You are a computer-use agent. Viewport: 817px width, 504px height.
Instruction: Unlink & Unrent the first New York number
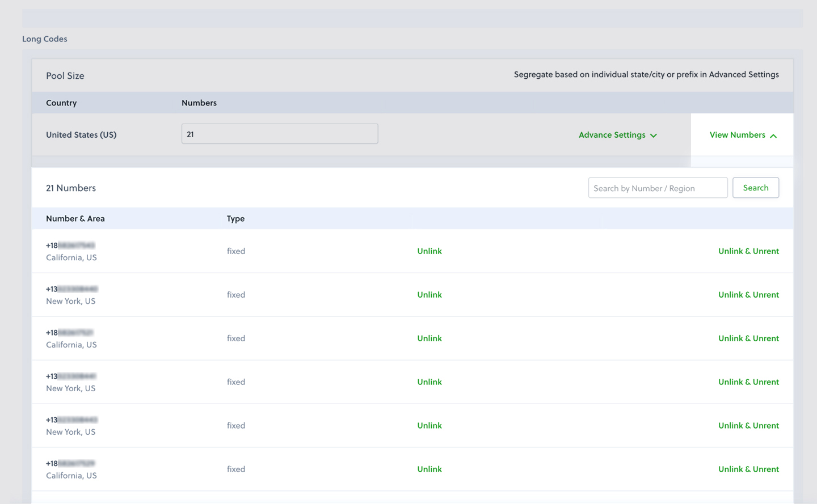pos(748,295)
